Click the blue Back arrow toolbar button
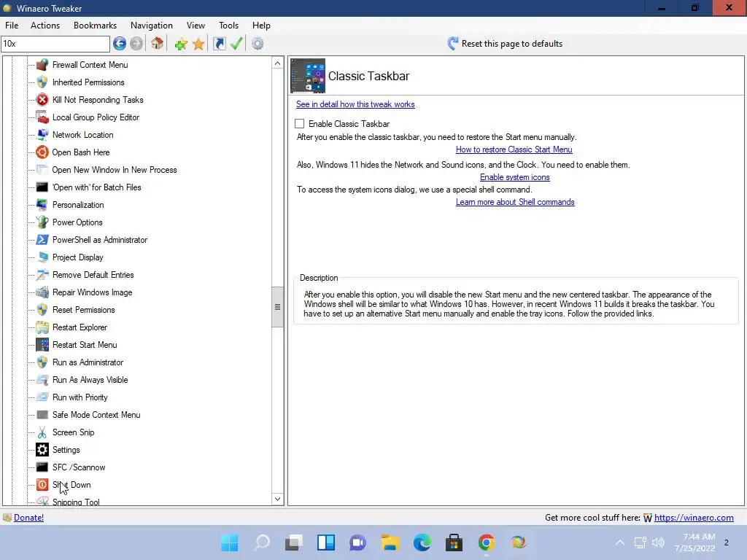The width and height of the screenshot is (747, 560). pos(120,44)
